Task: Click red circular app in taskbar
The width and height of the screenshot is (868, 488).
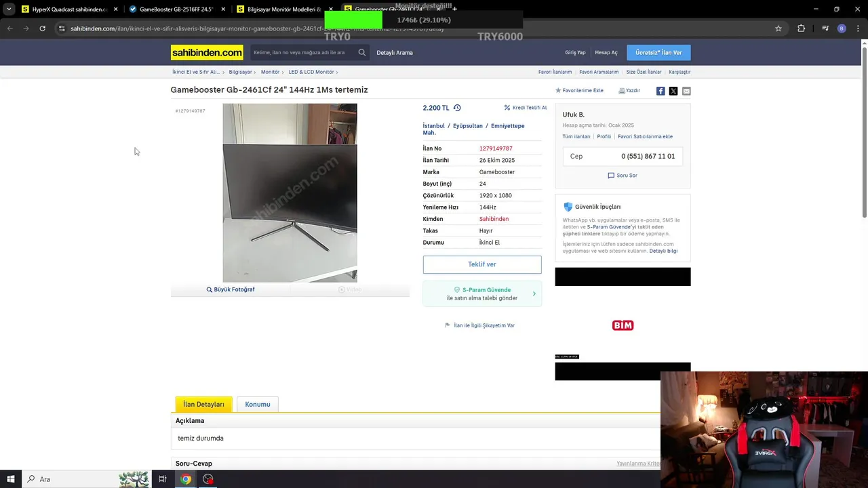Action: pyautogui.click(x=208, y=479)
